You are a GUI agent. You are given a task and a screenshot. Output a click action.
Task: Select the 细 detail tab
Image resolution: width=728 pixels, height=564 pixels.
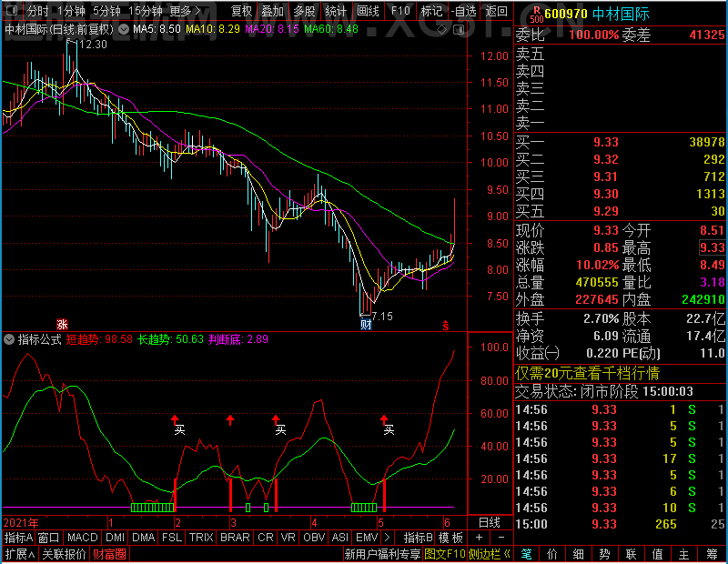[x=579, y=554]
